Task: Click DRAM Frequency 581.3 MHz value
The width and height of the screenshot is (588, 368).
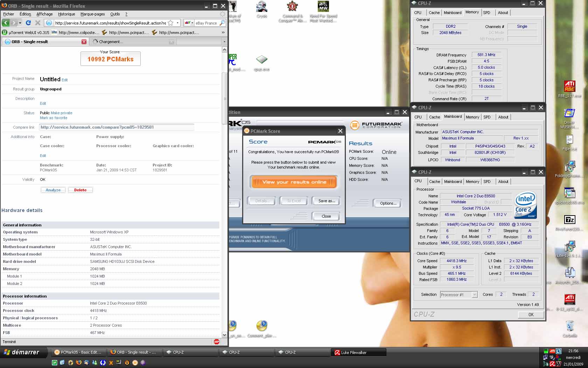Action: coord(486,55)
